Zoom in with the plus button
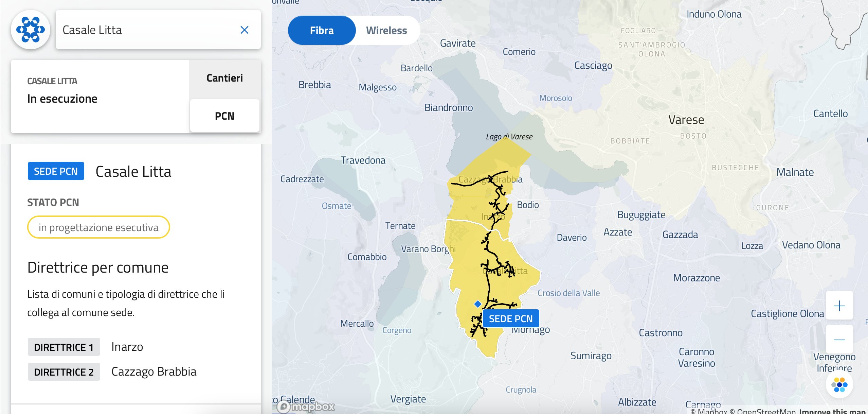 [839, 306]
